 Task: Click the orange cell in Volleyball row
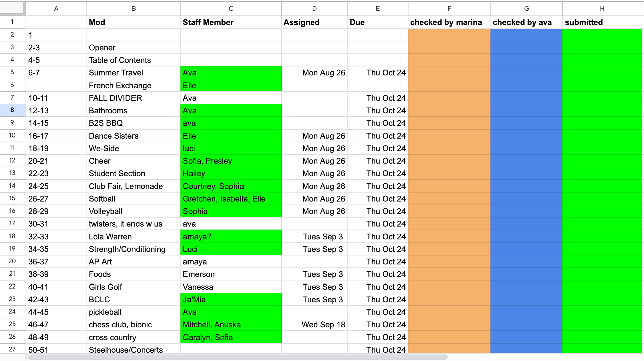pos(449,211)
